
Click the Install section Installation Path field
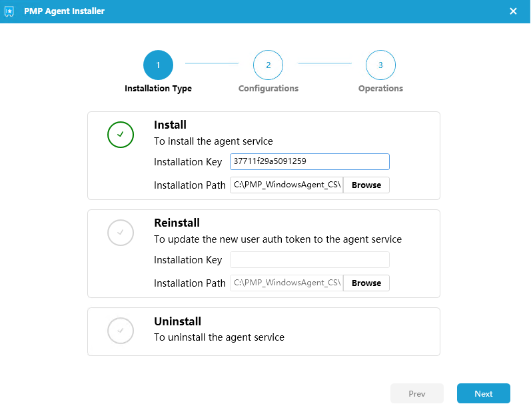pos(286,185)
